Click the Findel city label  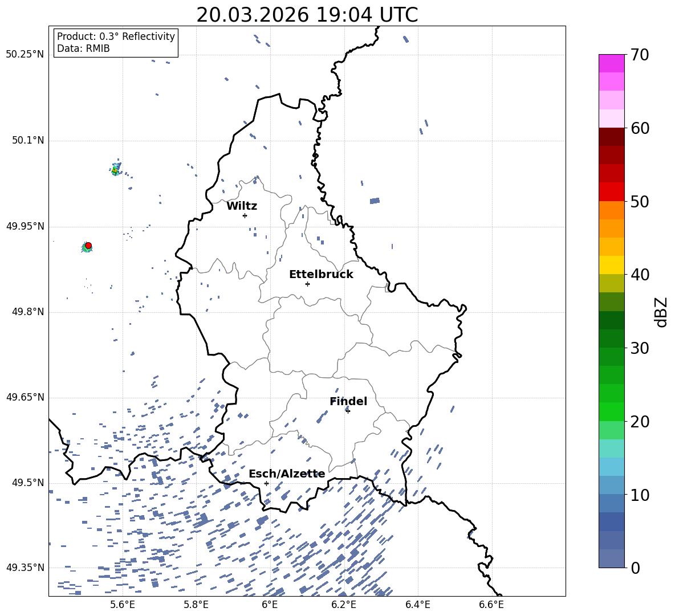point(348,401)
